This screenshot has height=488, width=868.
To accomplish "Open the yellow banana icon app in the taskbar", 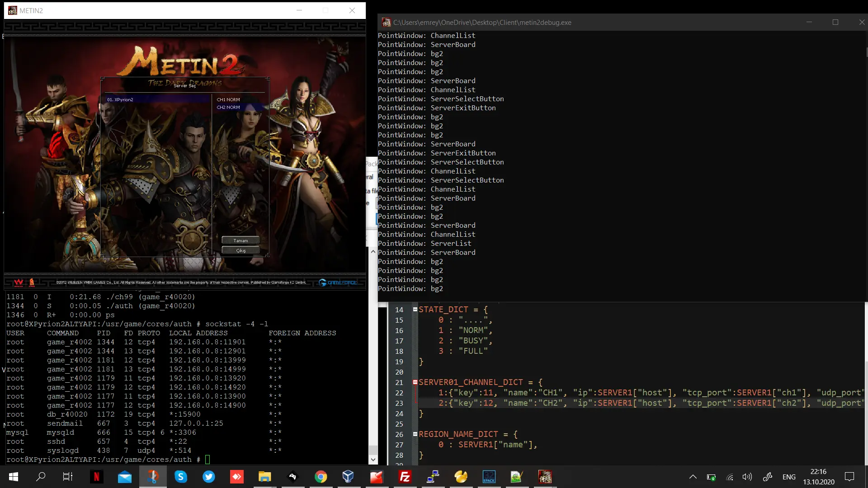I will coord(461,477).
